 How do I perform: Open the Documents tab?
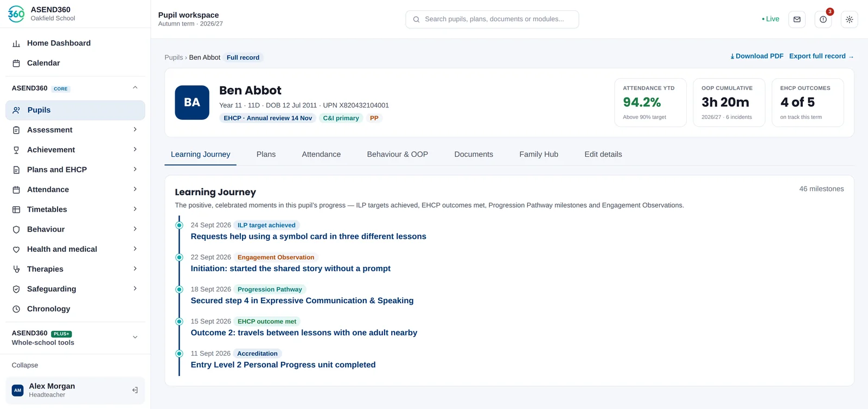coord(474,155)
